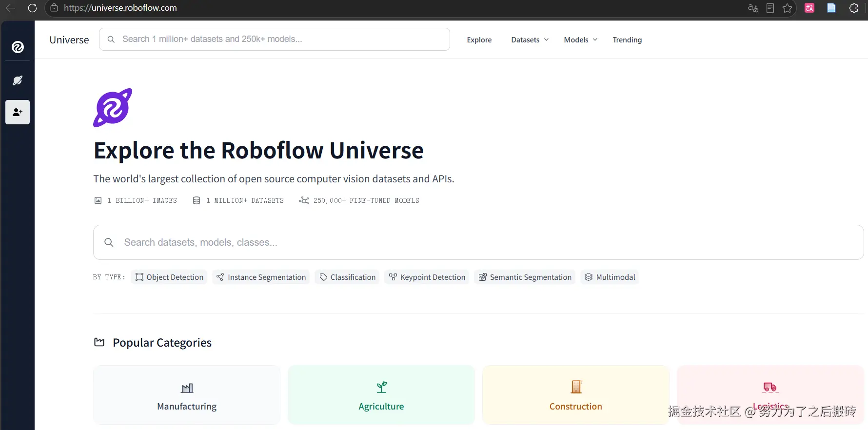Click the blue document extension icon
Screen dimensions: 868x430
coord(831,8)
